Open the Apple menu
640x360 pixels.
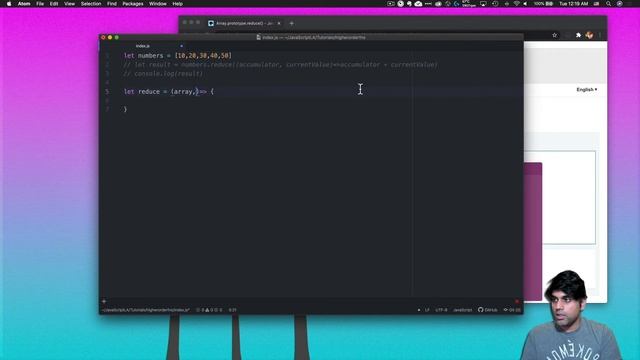(9, 4)
